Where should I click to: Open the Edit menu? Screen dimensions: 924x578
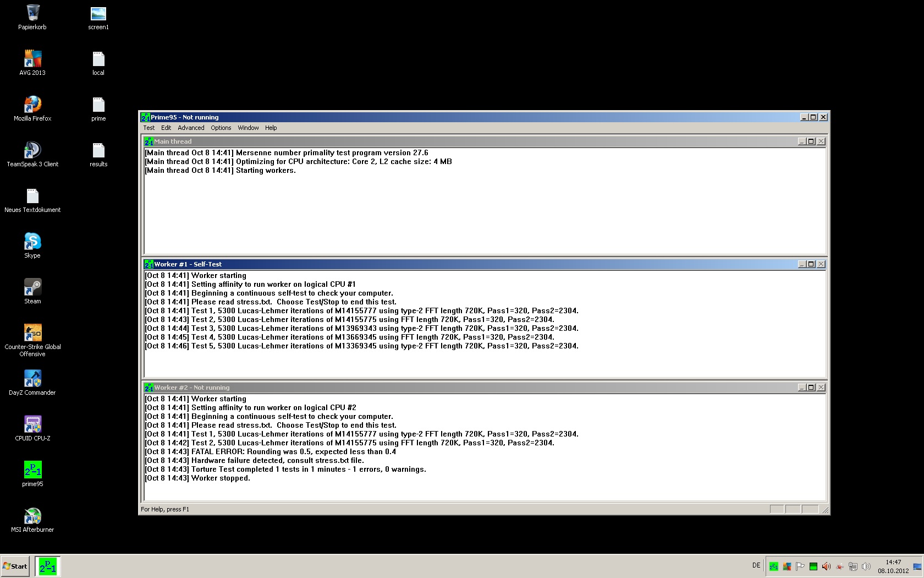coord(166,128)
